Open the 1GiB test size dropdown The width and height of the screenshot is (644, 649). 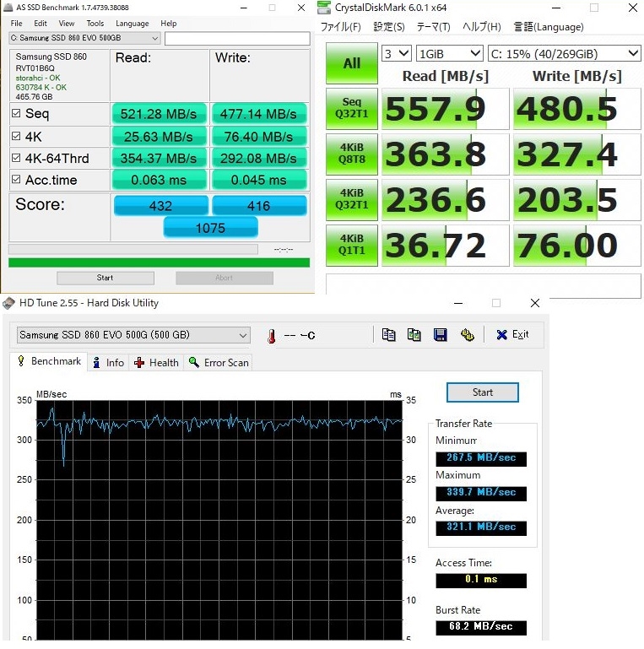(x=450, y=53)
